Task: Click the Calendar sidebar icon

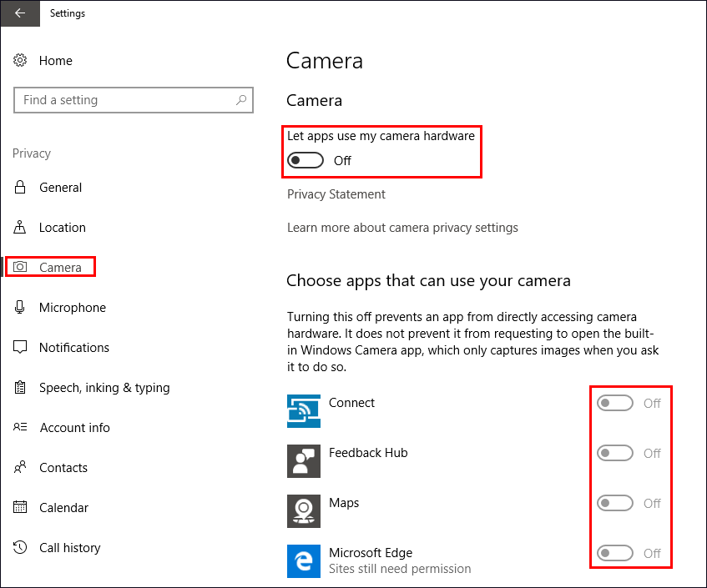Action: pos(20,507)
